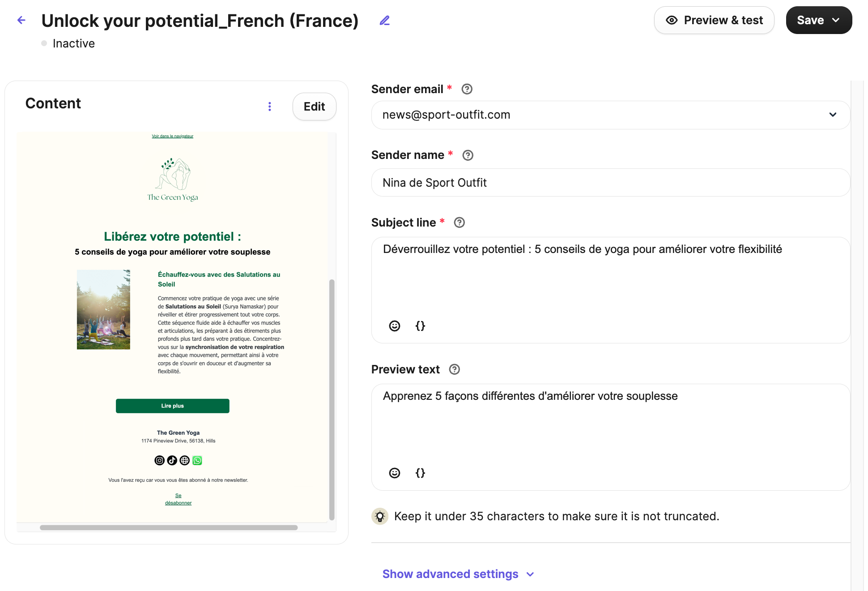Open emoji picker in Preview text field
Screen dimensions: 868x591
point(394,473)
